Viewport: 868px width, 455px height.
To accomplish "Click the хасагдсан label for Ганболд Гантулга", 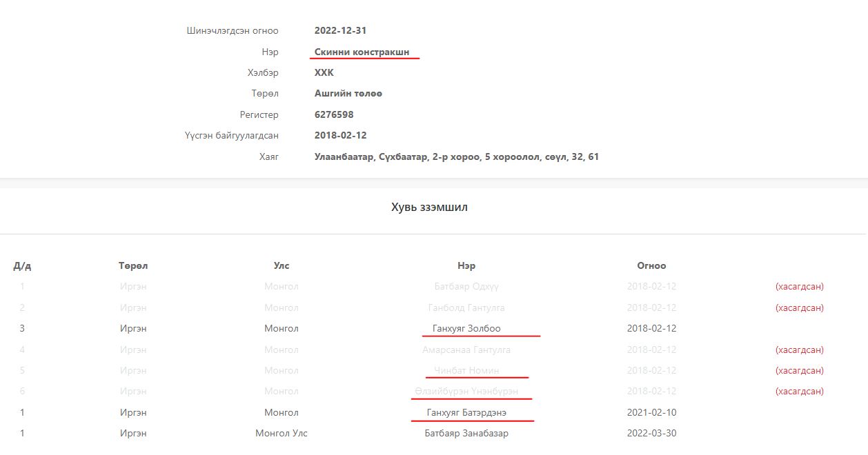I will click(799, 307).
